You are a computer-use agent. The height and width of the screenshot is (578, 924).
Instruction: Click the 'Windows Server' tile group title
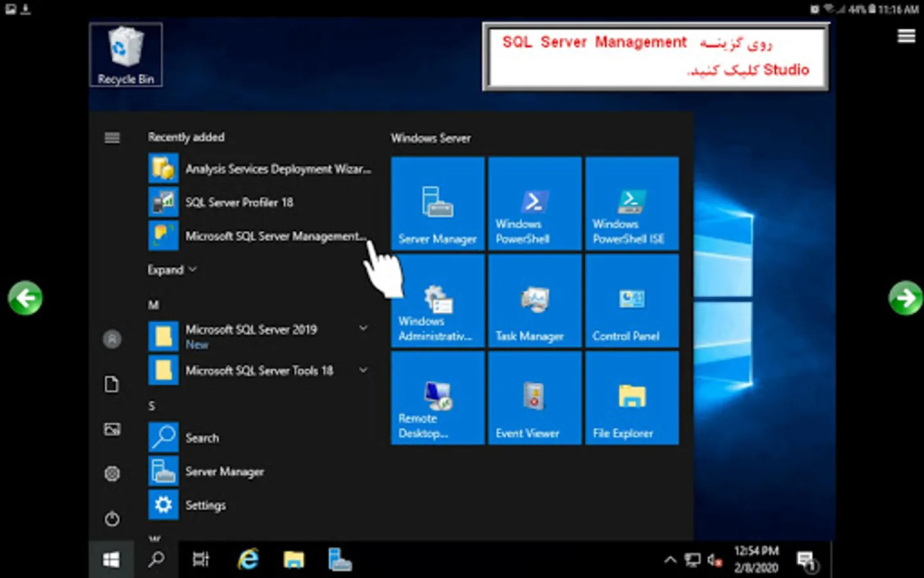tap(431, 138)
